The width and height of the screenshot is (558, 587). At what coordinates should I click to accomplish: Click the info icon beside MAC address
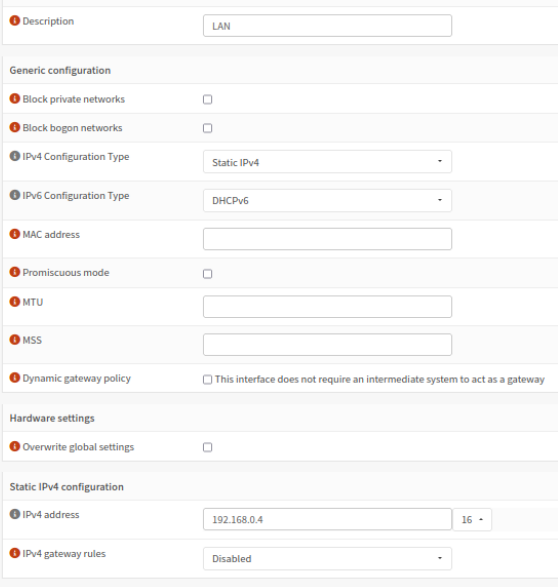tap(15, 234)
